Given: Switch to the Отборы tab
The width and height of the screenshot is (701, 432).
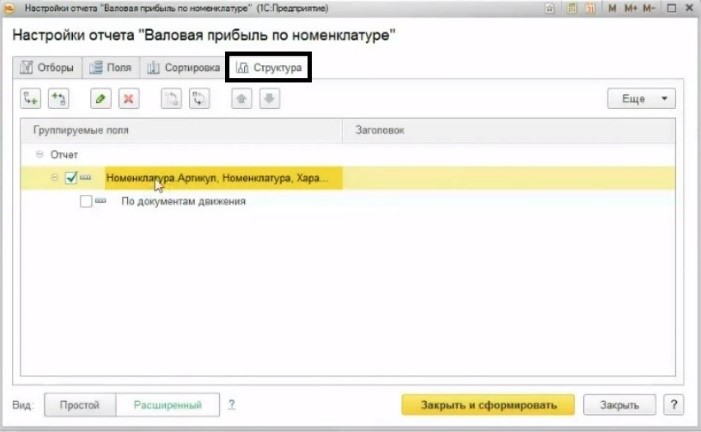Looking at the screenshot, I should (x=46, y=68).
